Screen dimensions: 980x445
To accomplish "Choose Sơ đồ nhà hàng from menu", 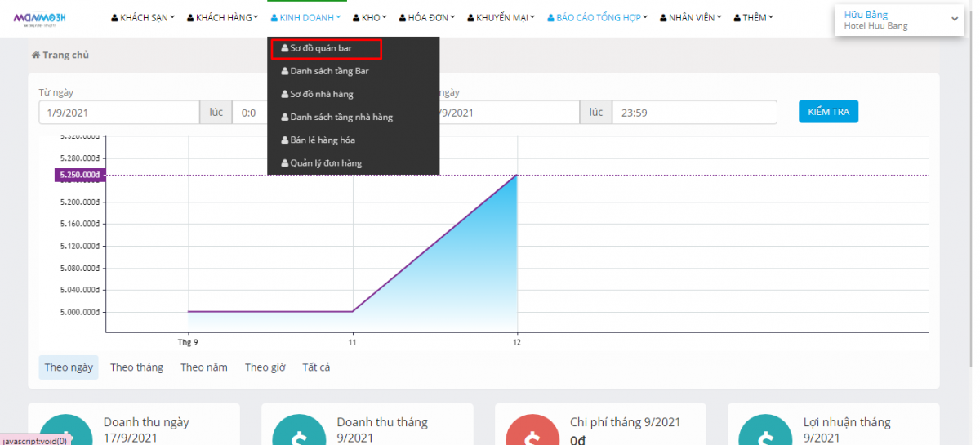I will [x=321, y=95].
